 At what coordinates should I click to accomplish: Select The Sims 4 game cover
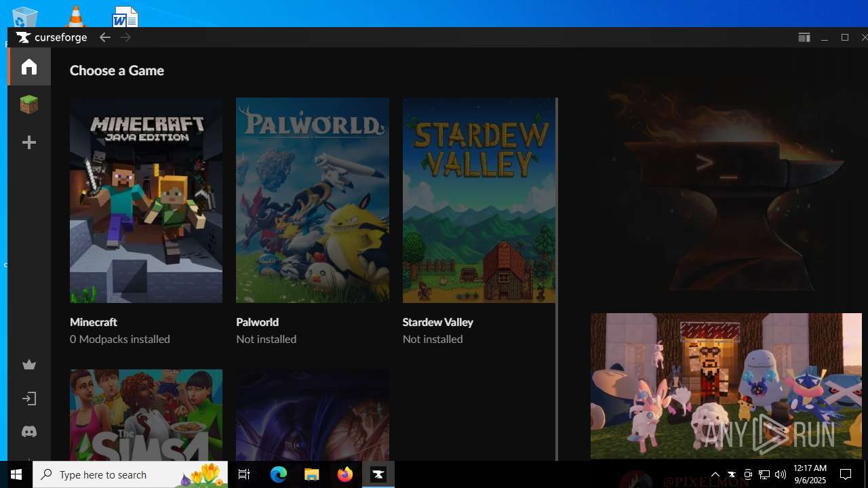tap(146, 415)
